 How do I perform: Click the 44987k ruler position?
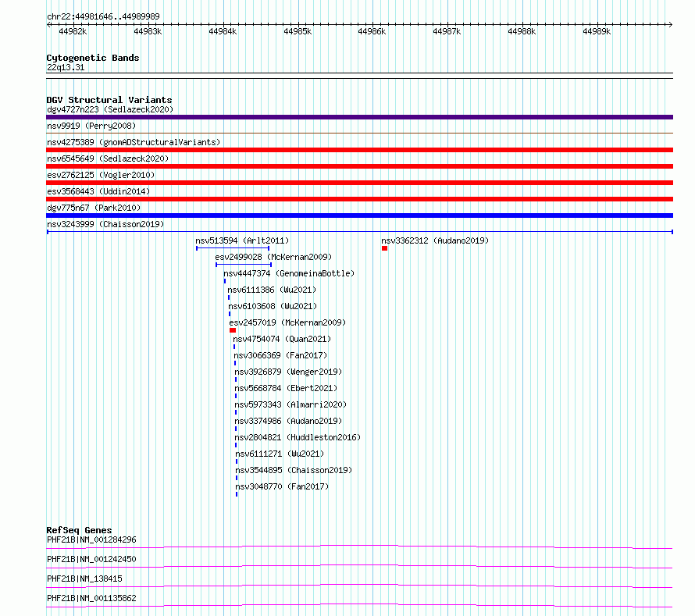pos(447,31)
